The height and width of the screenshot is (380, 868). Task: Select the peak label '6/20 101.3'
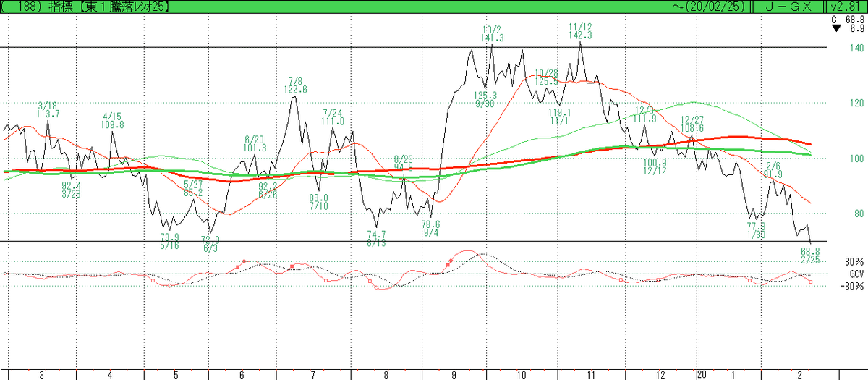255,143
